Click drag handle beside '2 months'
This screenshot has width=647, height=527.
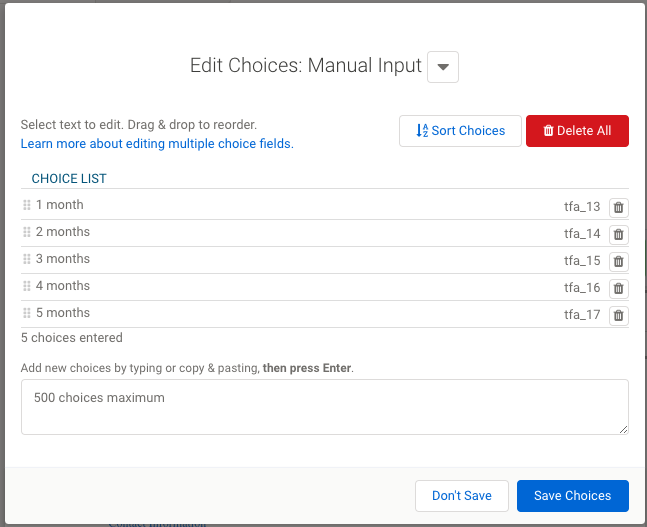(x=27, y=232)
